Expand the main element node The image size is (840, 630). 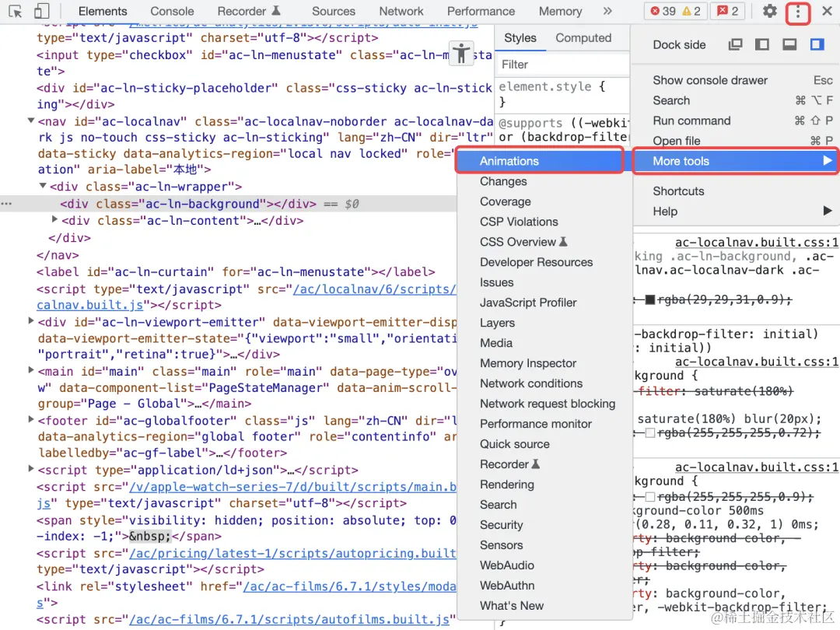tap(30, 370)
